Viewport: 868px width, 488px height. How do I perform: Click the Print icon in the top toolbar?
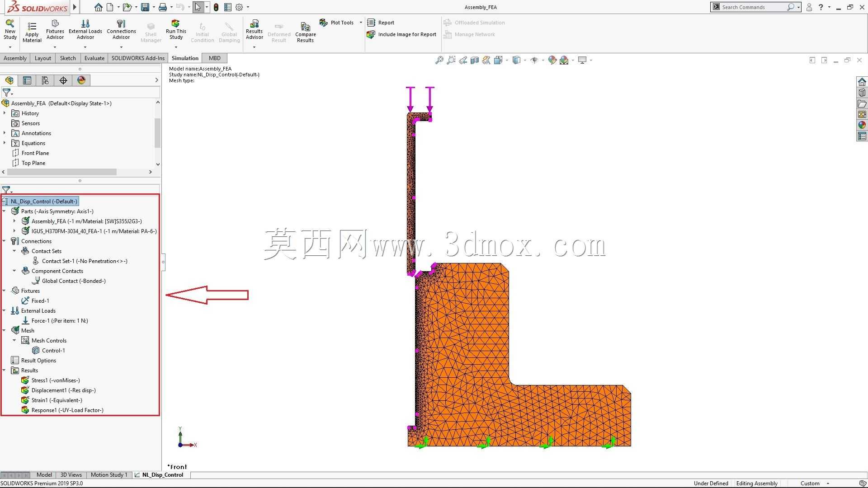point(163,7)
